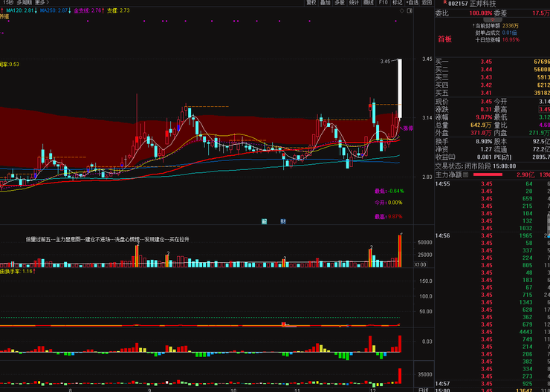Open the 多周期 multi-period menu
Viewport: 550px width, 392px height.
click(x=25, y=3)
